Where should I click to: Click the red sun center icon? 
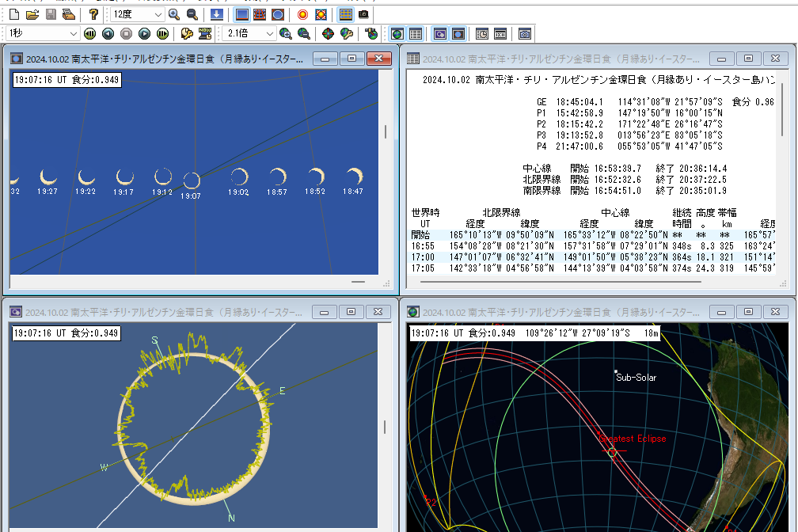[x=302, y=15]
